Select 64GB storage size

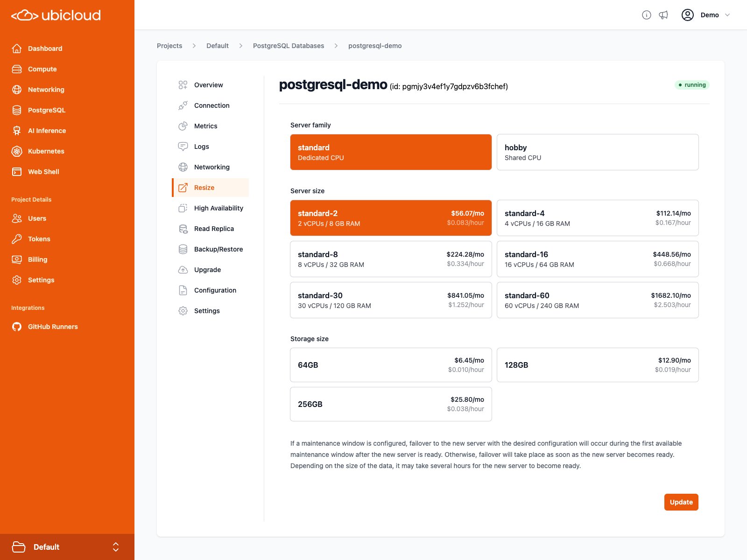tap(391, 365)
